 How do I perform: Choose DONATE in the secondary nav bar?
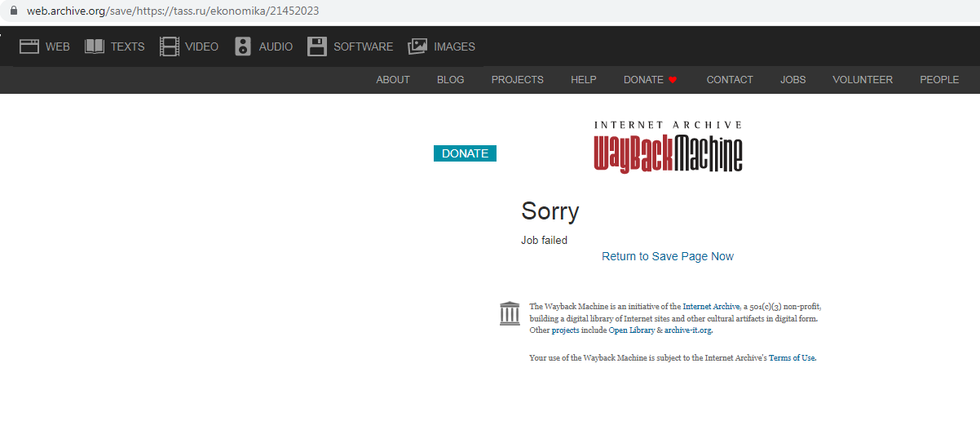[644, 80]
